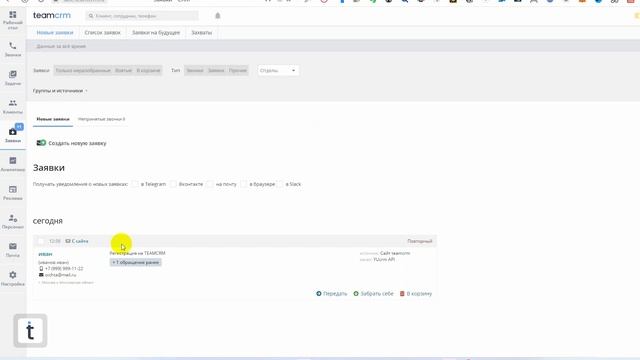The image size is (640, 360).
Task: Click the Регистрация на TEAMCRM text
Action: coord(138,253)
